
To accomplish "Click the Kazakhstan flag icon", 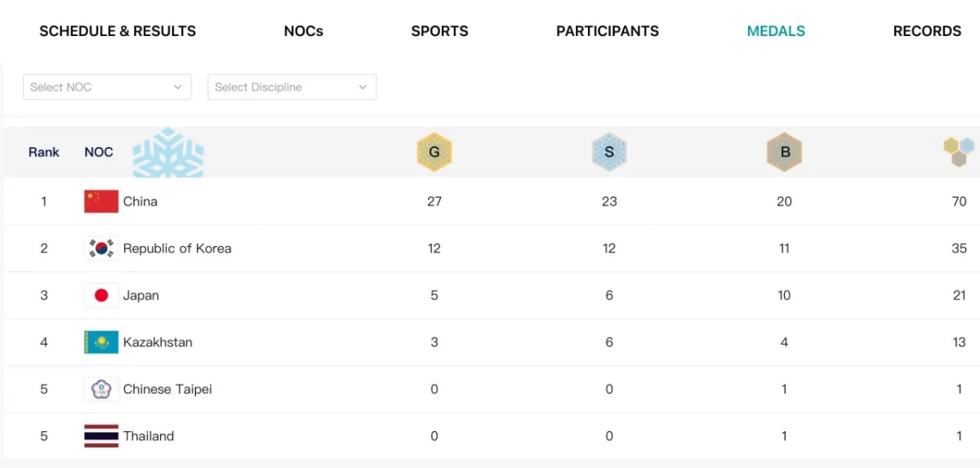I will (101, 342).
